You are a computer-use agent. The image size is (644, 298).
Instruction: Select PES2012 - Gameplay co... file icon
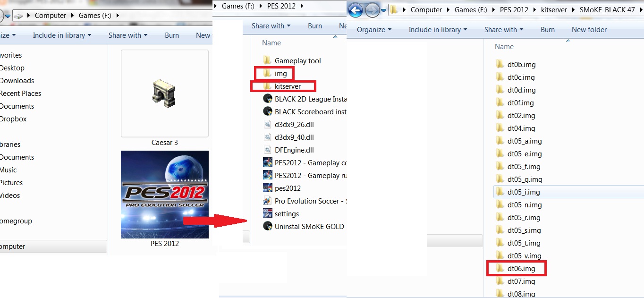[x=267, y=162]
